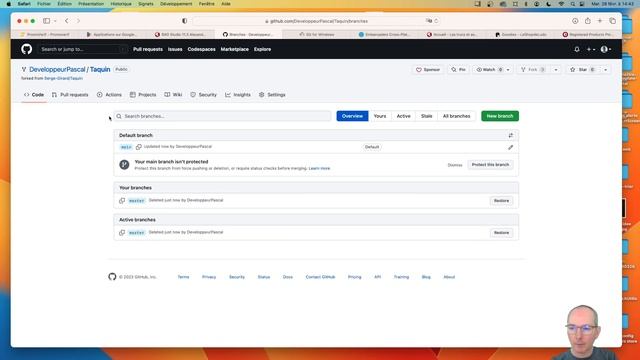Screen dimensions: 640x360
Task: Toggle Safari sidebar icon
Action: [47, 21]
